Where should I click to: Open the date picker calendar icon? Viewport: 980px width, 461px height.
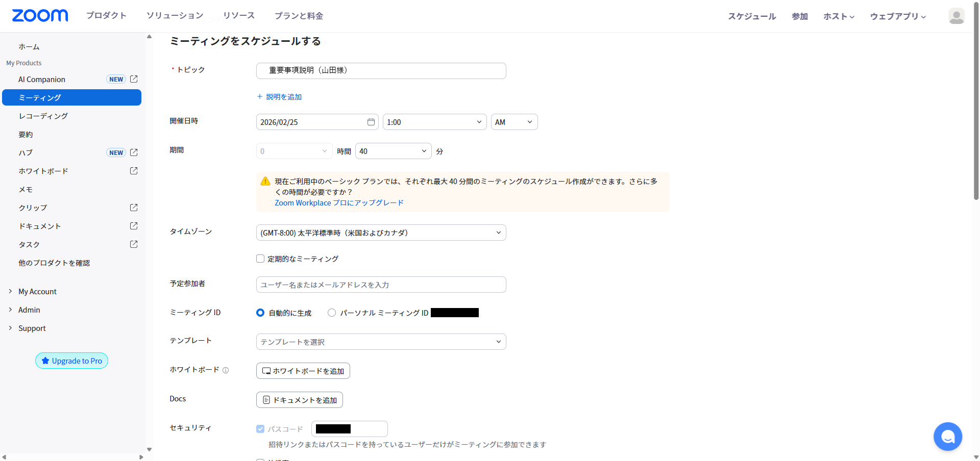click(x=371, y=122)
